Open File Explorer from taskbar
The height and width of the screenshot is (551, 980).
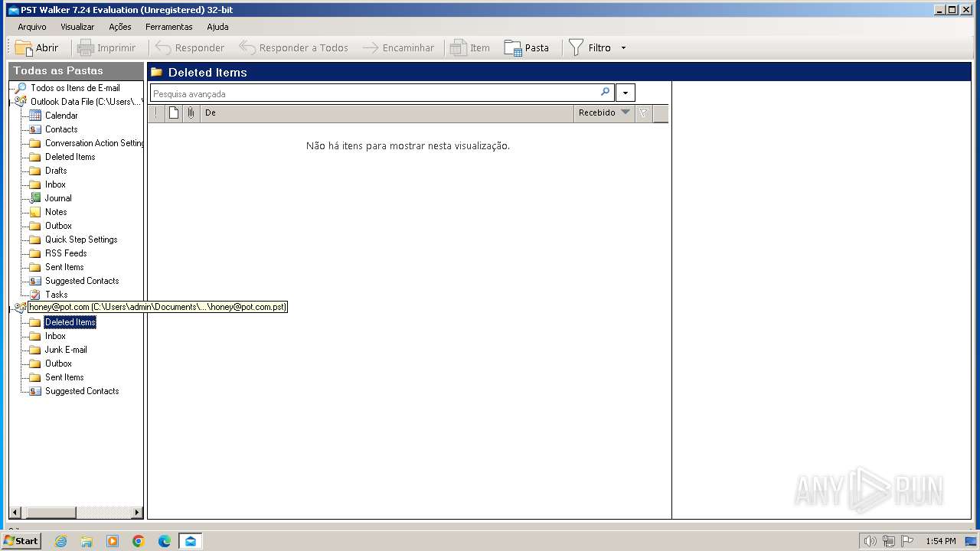tap(87, 541)
